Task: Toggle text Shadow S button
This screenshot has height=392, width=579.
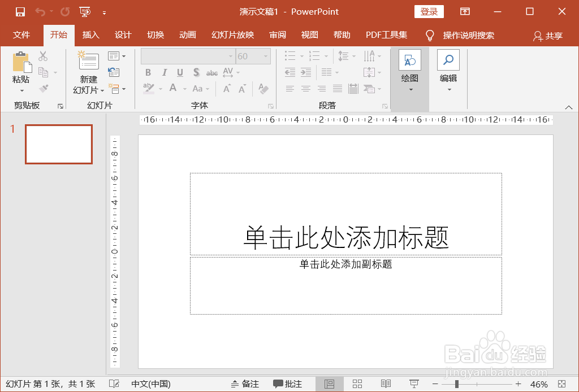Action: [196, 72]
